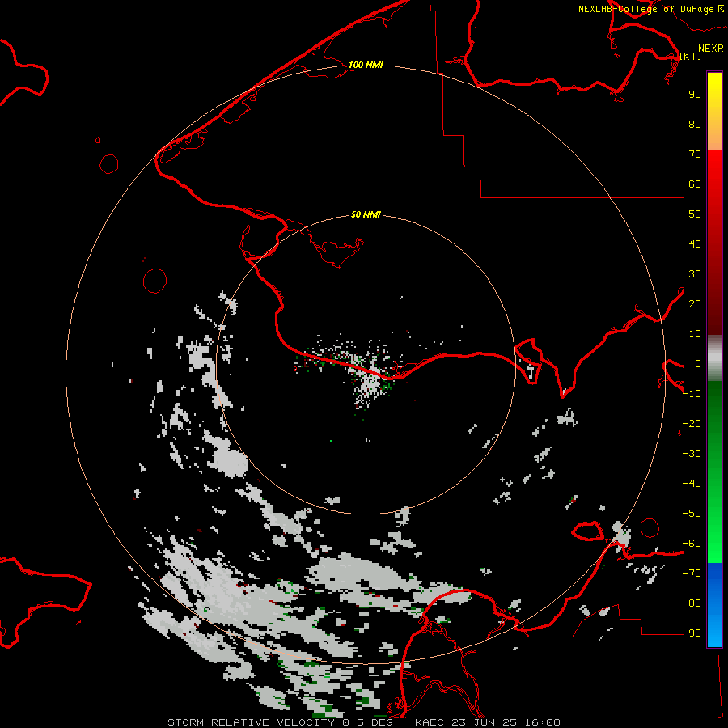Click the STORM RELATIVE VELOCITY caption text

[x=252, y=722]
